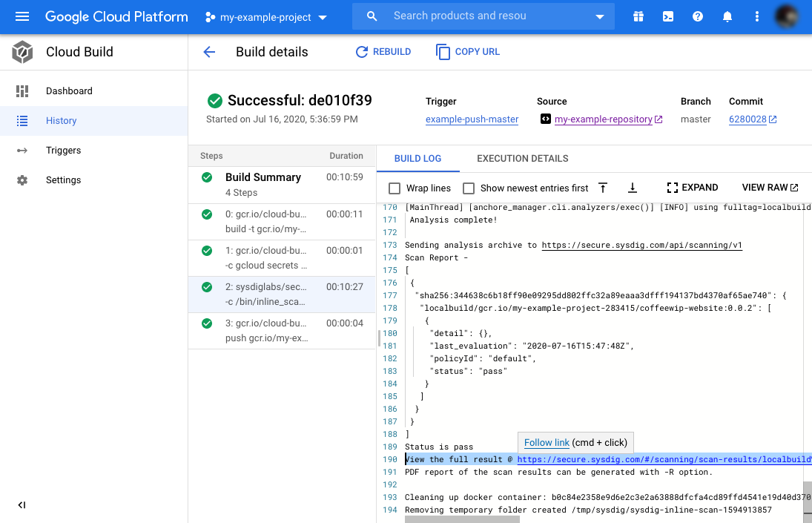This screenshot has width=812, height=523.
Task: Click the 'PDF report of the scan' log line
Action: (x=559, y=473)
